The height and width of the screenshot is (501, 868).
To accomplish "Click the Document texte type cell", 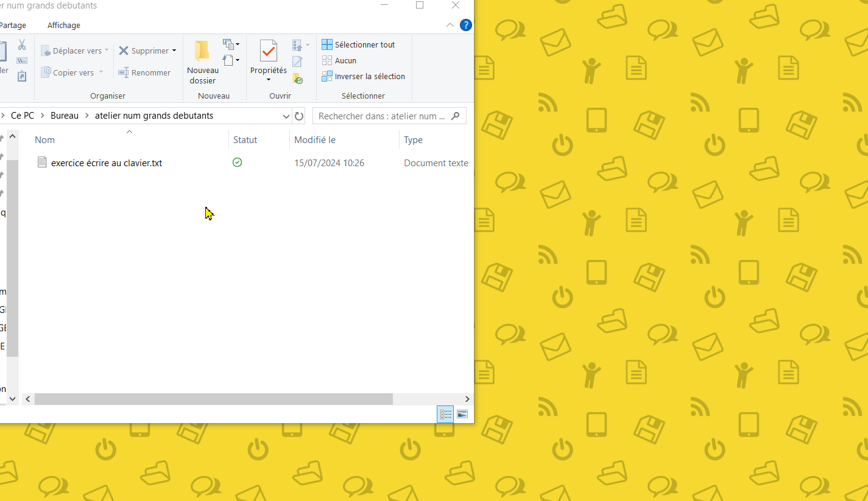I will point(436,163).
